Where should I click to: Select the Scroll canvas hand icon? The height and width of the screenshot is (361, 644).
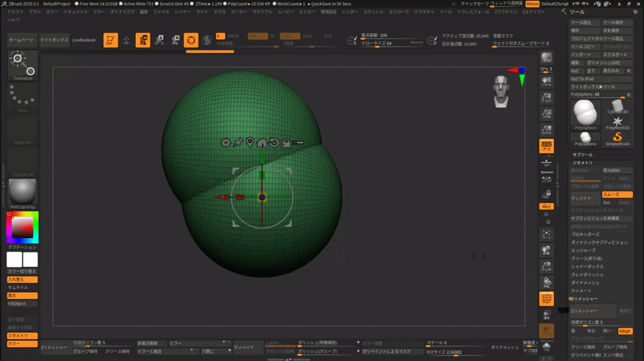tap(546, 81)
